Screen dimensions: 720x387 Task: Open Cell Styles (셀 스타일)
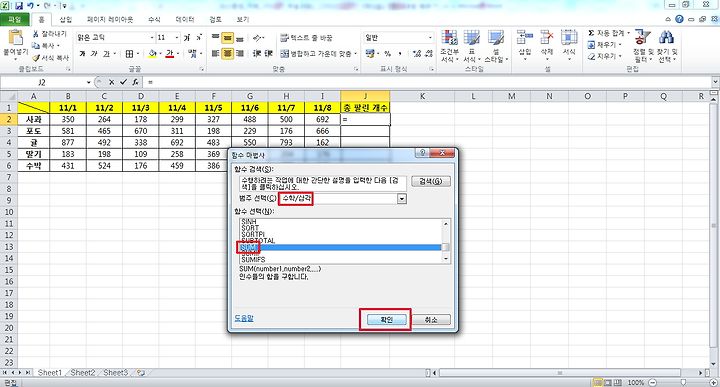click(x=496, y=46)
